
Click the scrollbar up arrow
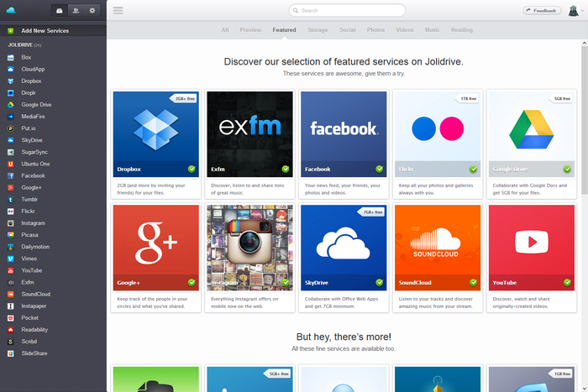585,43
